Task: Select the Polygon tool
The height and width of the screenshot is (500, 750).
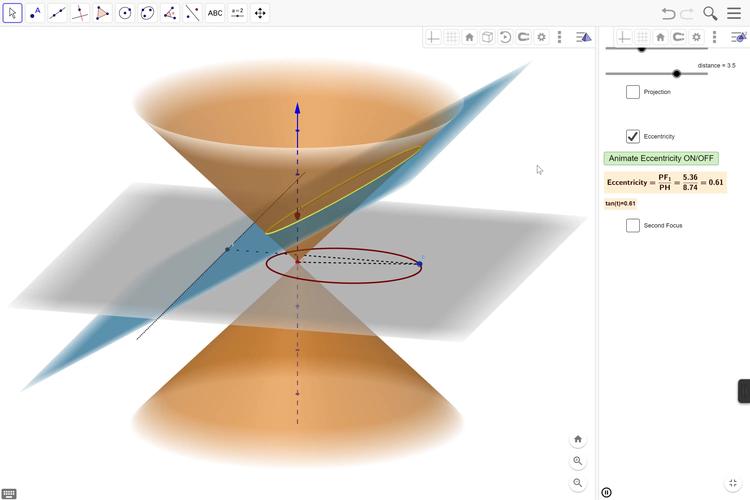Action: tap(102, 13)
